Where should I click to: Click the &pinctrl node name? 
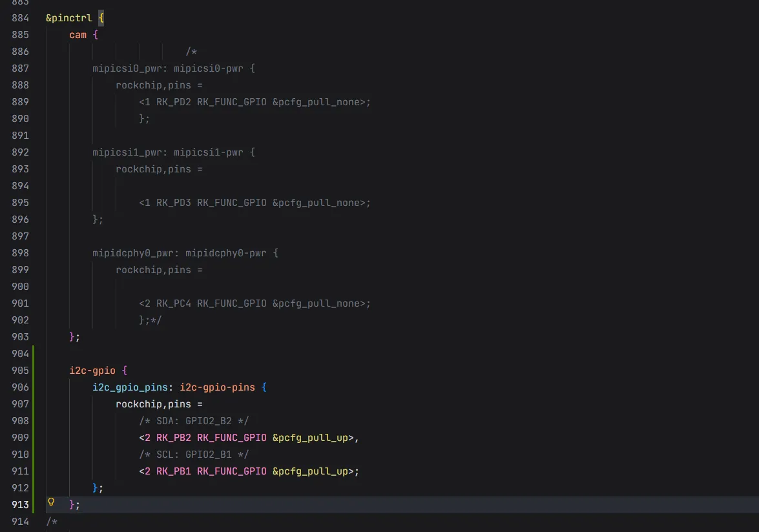(x=68, y=18)
